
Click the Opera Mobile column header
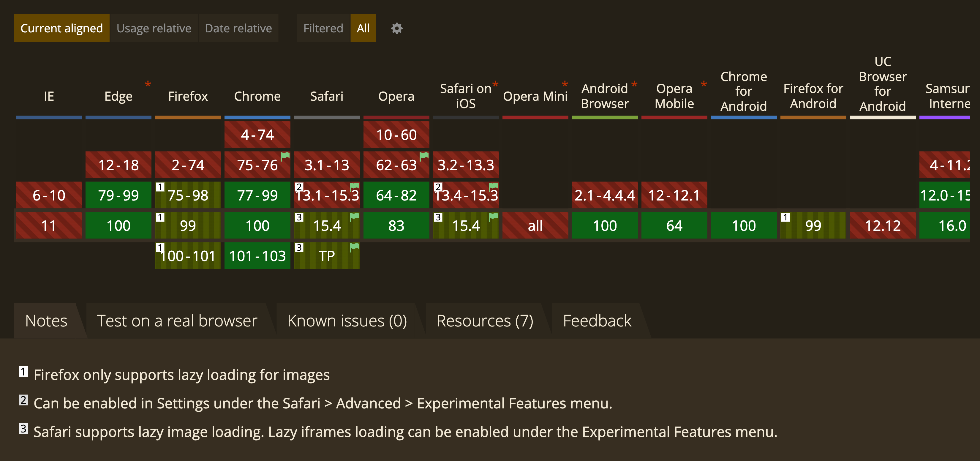(674, 96)
